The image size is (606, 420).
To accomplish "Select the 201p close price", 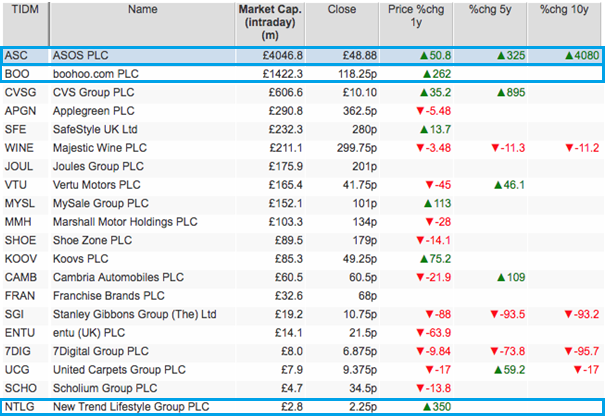I will point(364,167).
